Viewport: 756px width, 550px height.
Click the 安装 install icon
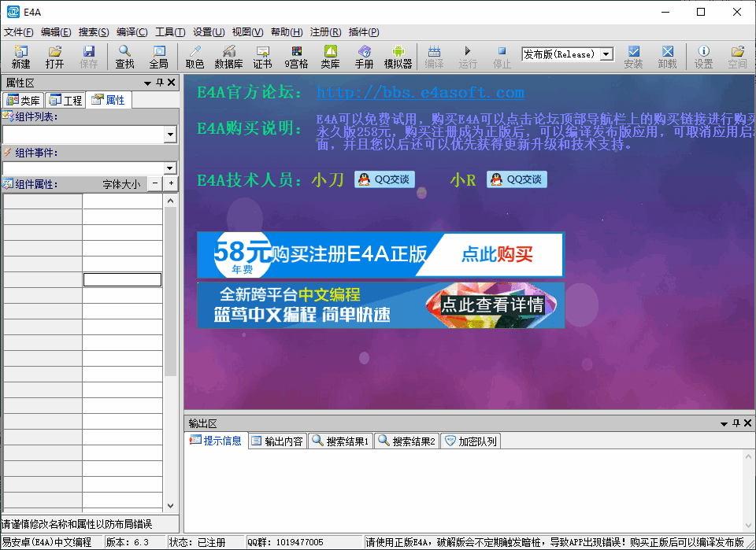tap(633, 57)
